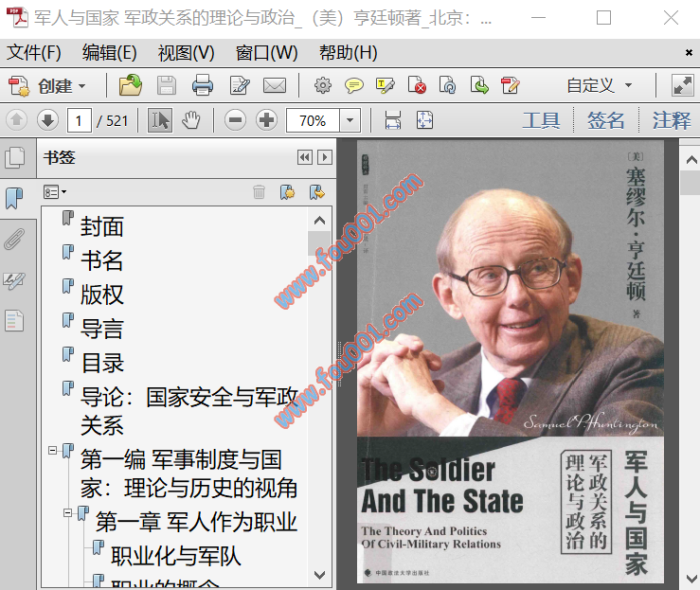Click the book cover page
700x590 pixels.
(x=511, y=362)
